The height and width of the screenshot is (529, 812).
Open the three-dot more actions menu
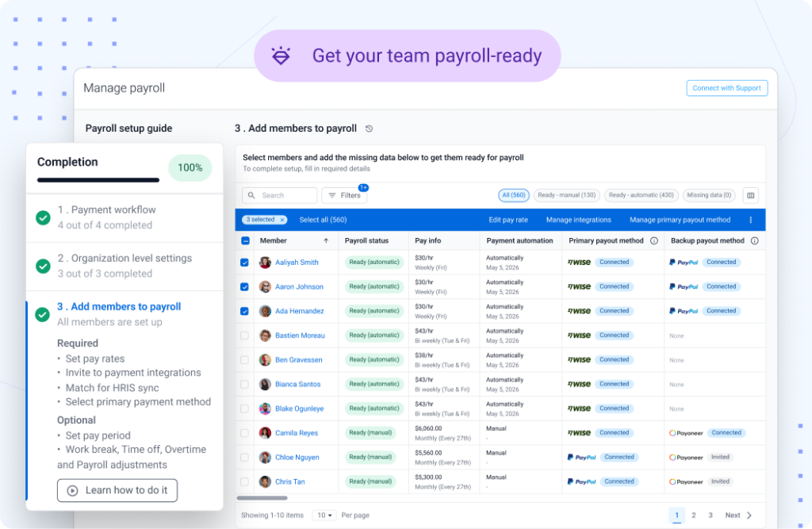tap(750, 220)
